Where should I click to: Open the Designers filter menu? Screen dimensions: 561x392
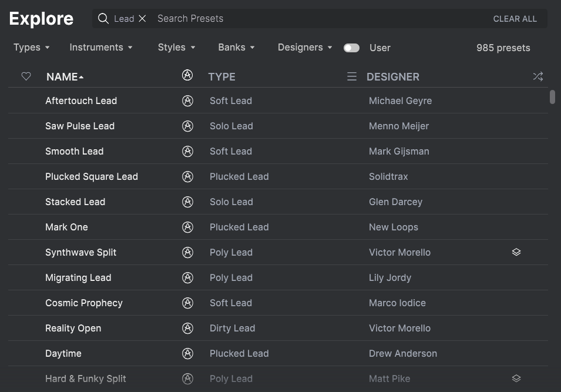click(305, 47)
